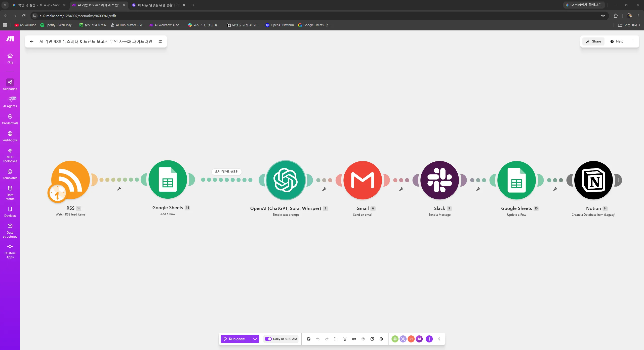Click the filter label between Sheets and OpenAI
The image size is (644, 350).
(x=227, y=172)
